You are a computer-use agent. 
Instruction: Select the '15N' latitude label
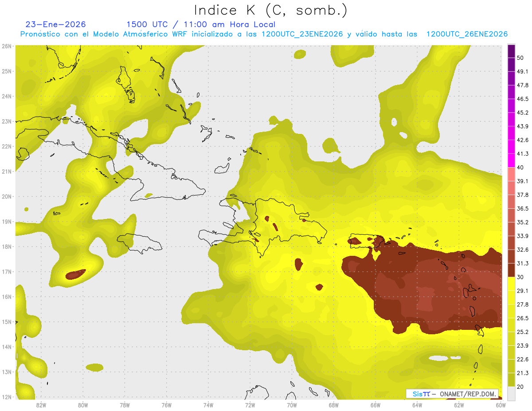[x=6, y=322]
